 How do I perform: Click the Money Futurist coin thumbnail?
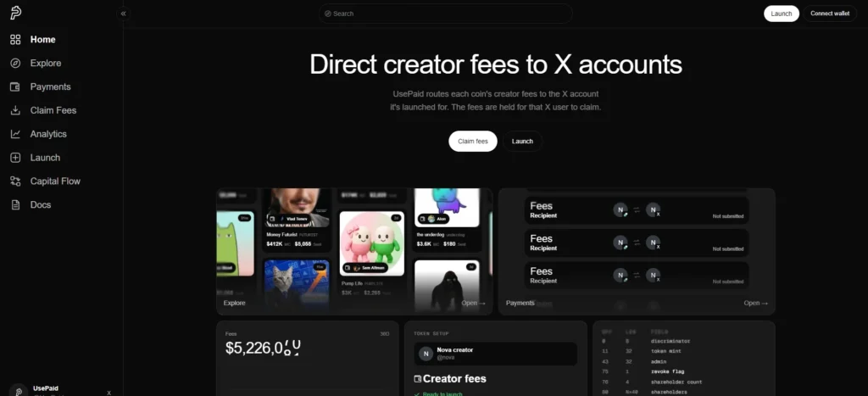[298, 208]
